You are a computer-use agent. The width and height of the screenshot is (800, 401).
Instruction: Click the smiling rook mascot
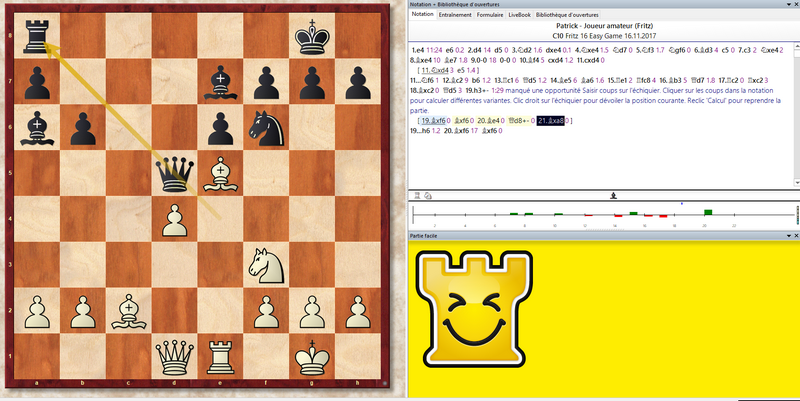(474, 309)
